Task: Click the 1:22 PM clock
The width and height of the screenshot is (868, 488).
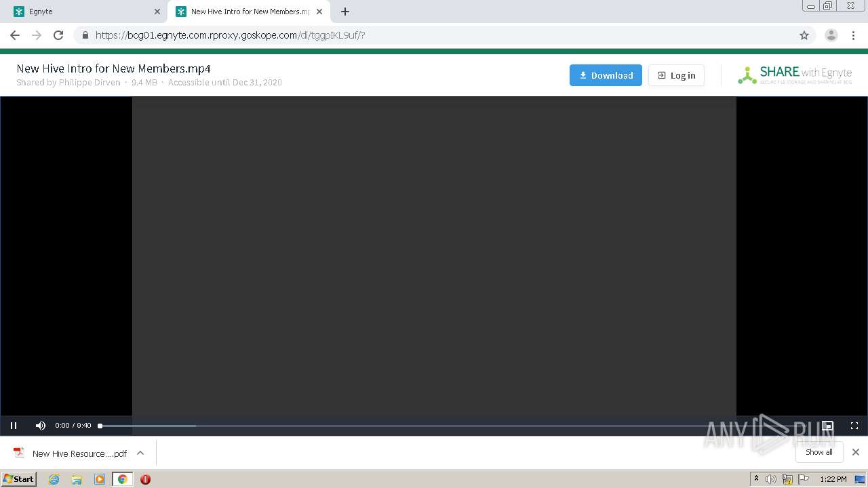Action: [x=833, y=479]
